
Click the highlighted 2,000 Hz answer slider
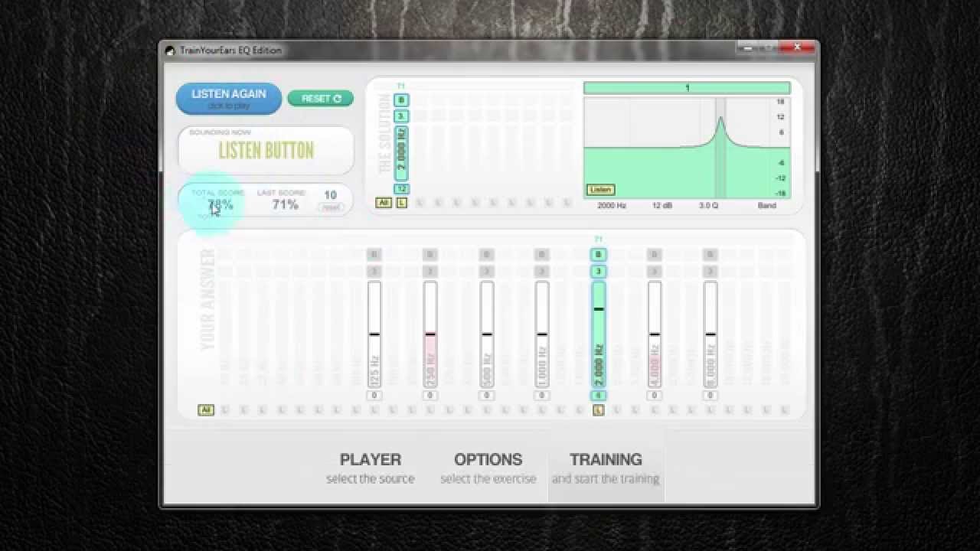click(x=598, y=334)
